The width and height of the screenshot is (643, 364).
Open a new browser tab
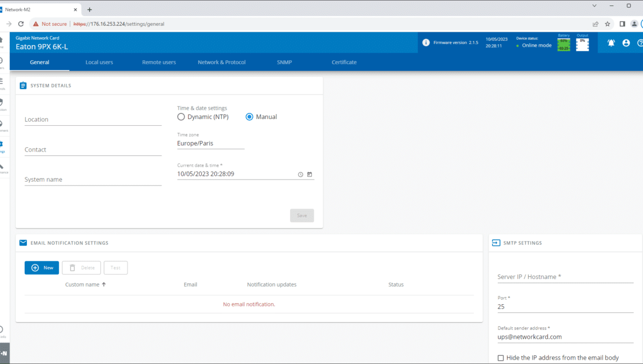[x=90, y=9]
